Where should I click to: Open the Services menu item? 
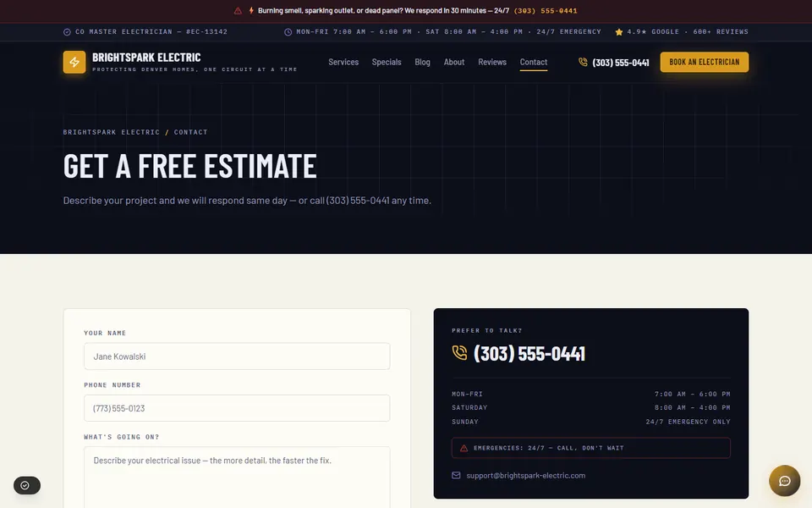coord(343,62)
